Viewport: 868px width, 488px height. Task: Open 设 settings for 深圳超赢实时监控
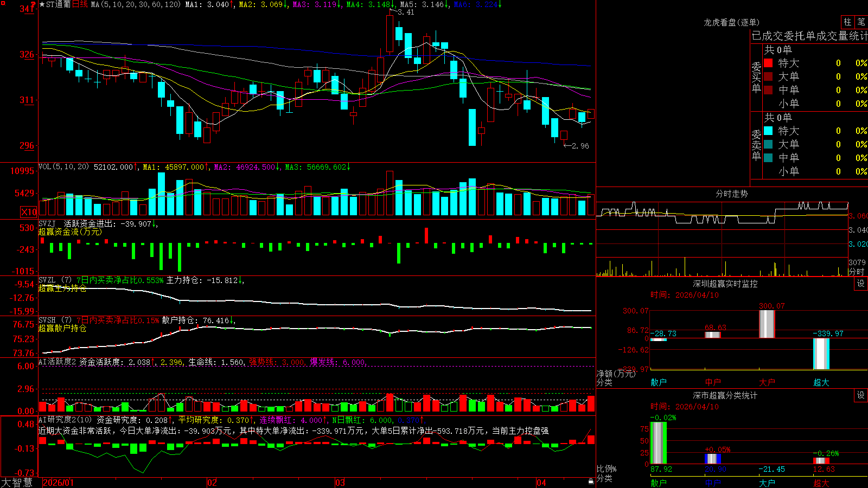tap(861, 284)
